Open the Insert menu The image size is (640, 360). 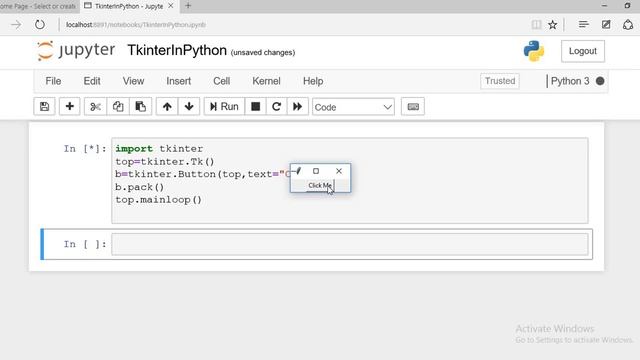point(178,81)
